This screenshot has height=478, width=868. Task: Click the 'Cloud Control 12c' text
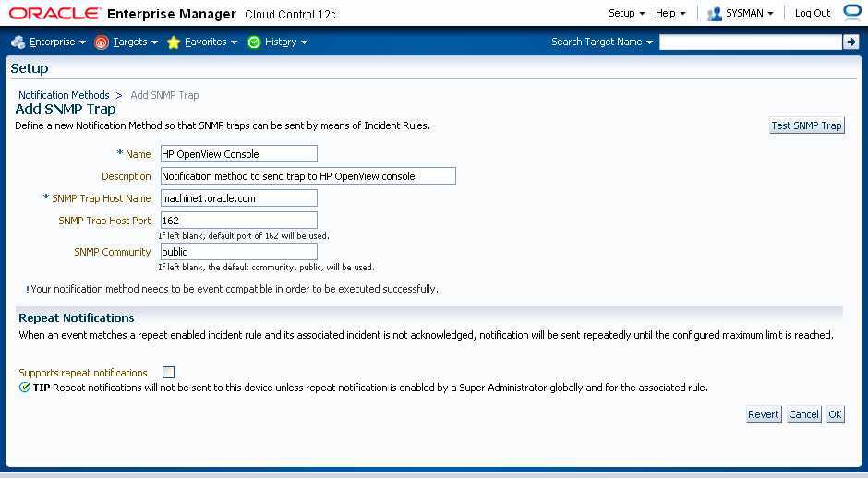tap(290, 15)
